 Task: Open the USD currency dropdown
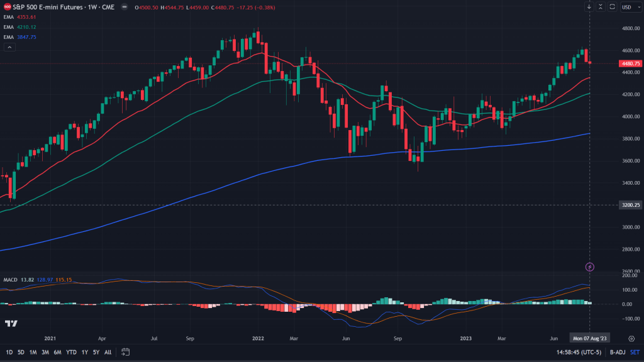pos(630,7)
